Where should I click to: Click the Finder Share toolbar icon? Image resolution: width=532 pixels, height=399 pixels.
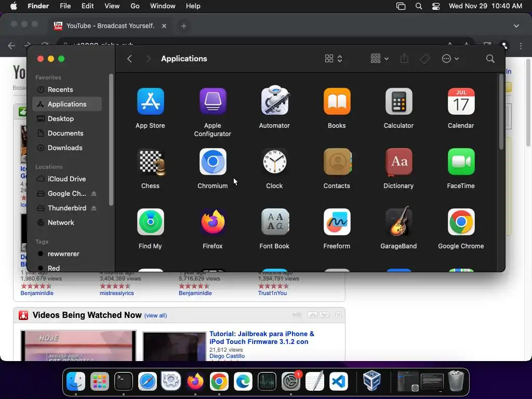point(404,58)
